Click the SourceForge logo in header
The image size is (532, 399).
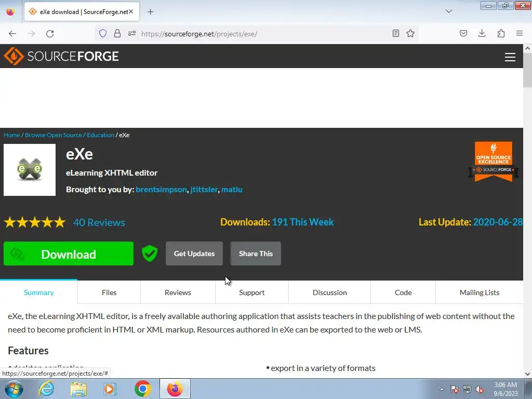pos(61,56)
